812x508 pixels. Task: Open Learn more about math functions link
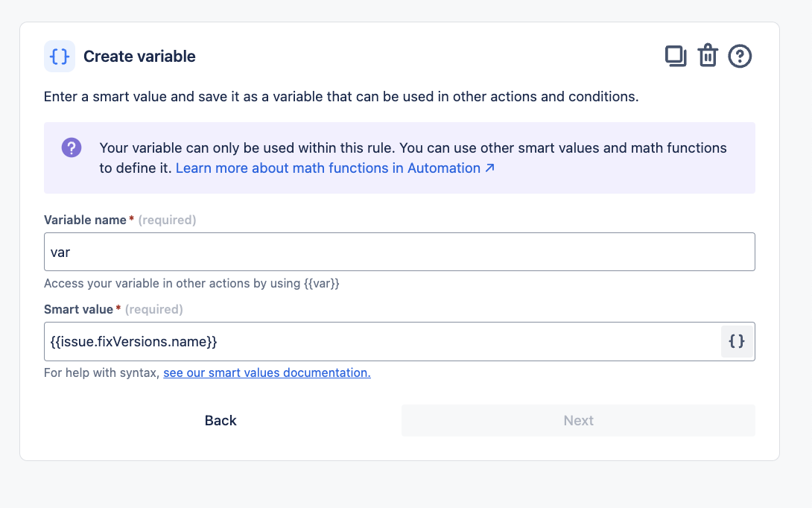328,168
